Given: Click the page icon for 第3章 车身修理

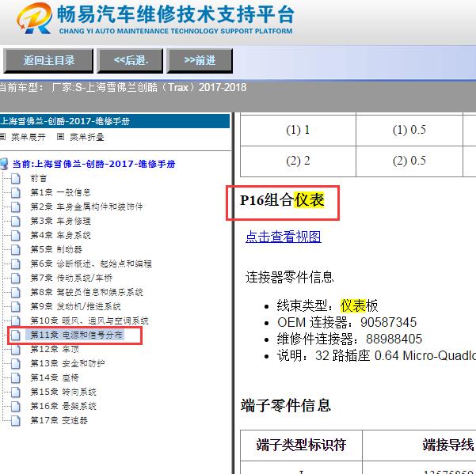Looking at the screenshot, I should 16,221.
